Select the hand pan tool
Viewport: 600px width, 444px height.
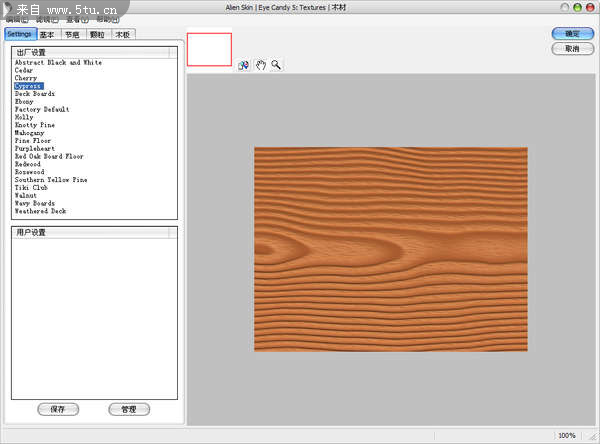(x=260, y=65)
